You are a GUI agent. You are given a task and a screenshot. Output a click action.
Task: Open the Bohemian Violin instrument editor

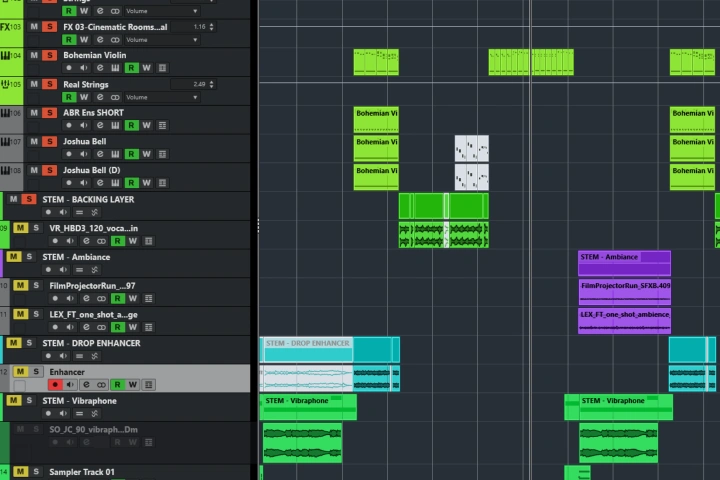(x=115, y=68)
